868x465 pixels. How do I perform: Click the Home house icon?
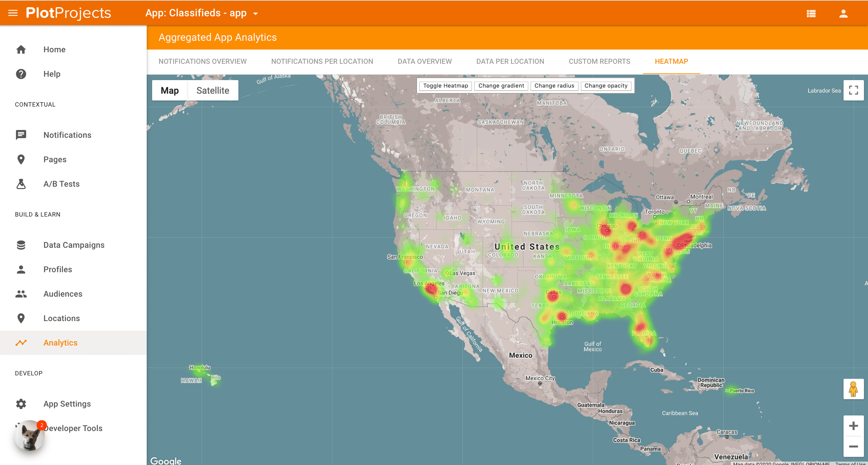[21, 50]
